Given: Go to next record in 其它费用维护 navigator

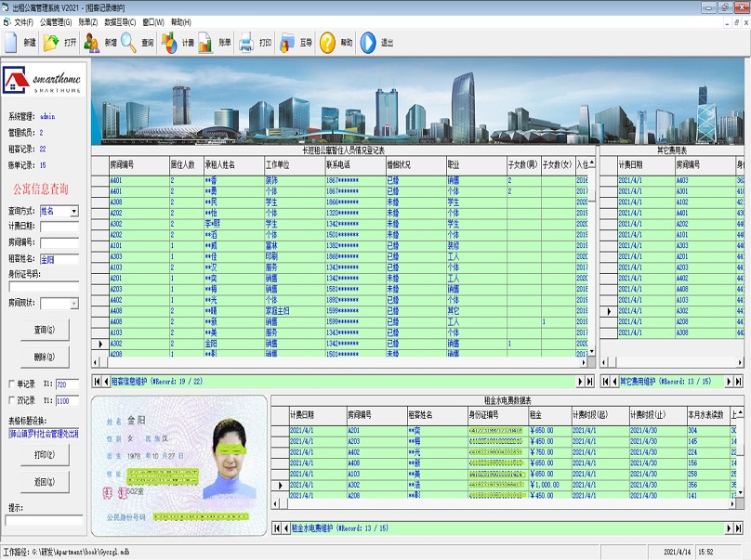Looking at the screenshot, I should point(729,382).
